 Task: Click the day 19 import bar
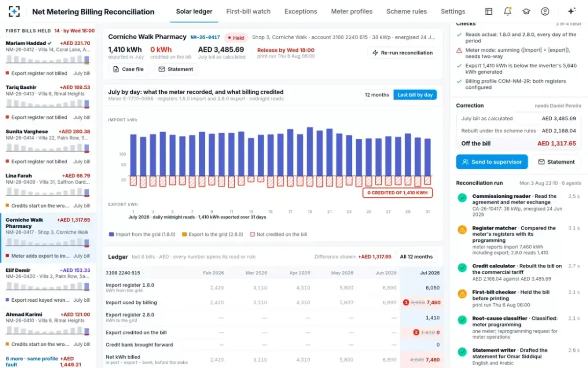tap(310, 152)
